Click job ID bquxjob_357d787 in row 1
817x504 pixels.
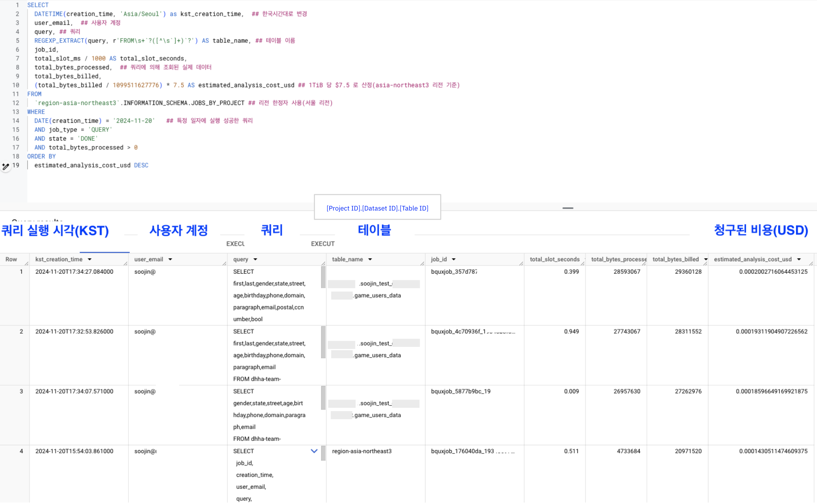[x=453, y=272]
